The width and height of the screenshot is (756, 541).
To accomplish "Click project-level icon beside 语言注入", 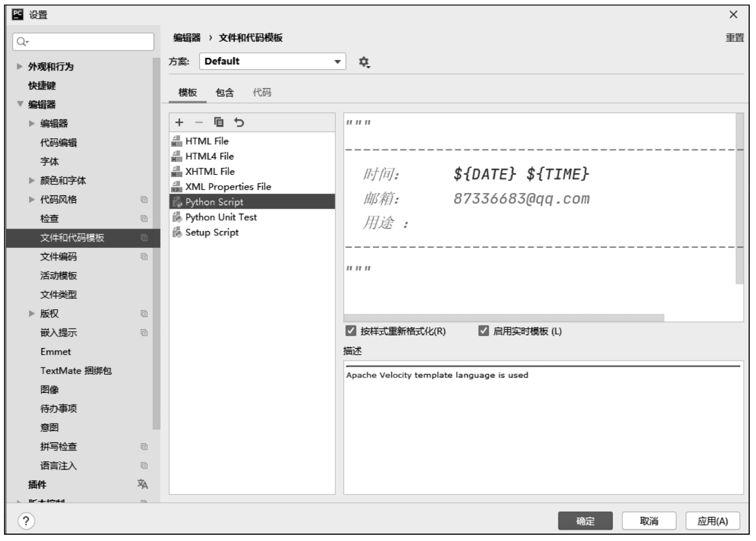I will (144, 466).
